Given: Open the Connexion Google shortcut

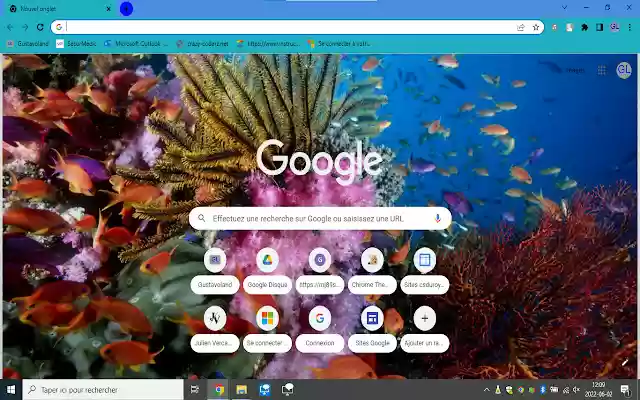Looking at the screenshot, I should [320, 329].
